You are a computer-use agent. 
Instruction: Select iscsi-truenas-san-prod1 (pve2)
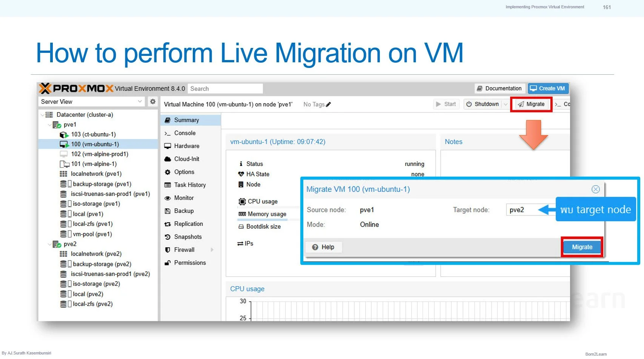click(x=110, y=274)
